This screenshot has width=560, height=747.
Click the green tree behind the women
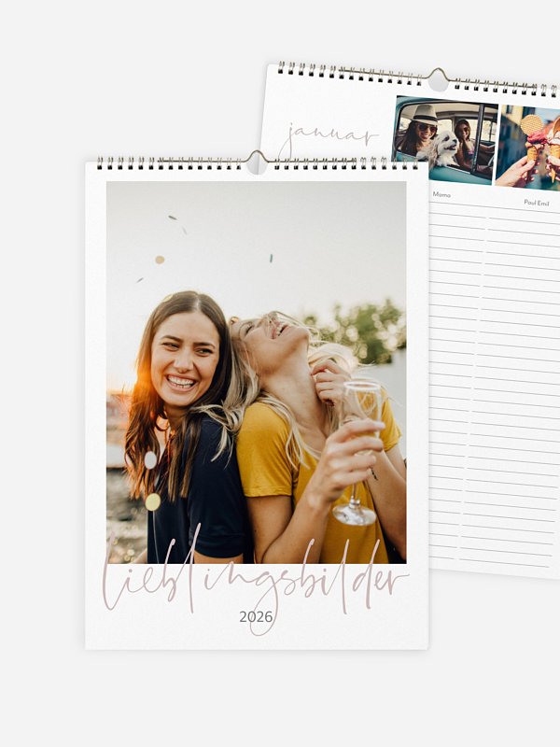[x=362, y=329]
